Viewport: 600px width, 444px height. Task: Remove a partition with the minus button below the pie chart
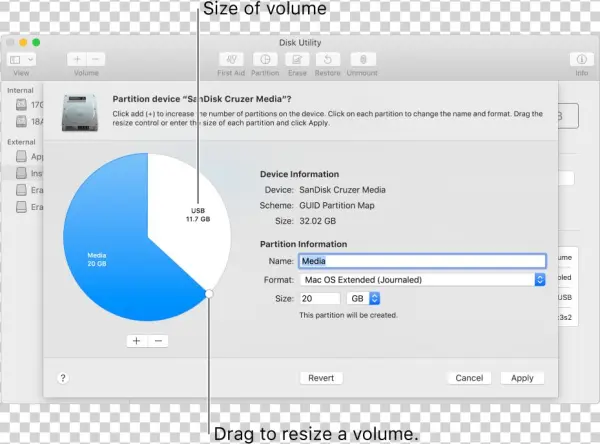[158, 340]
